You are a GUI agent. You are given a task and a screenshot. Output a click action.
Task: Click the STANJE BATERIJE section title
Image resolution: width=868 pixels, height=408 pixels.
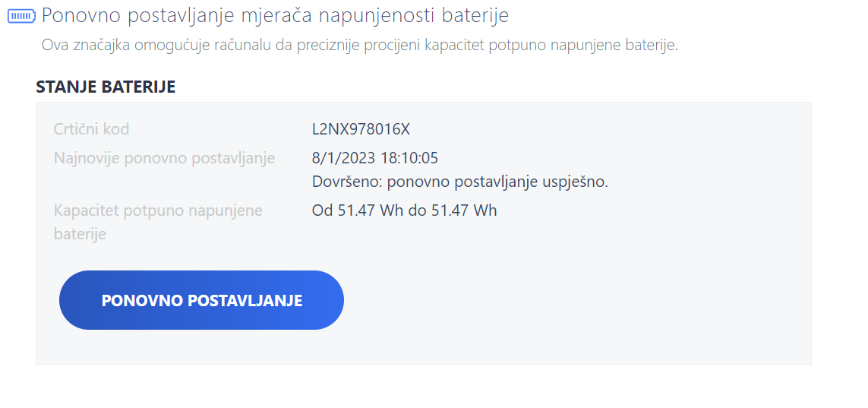tap(106, 87)
